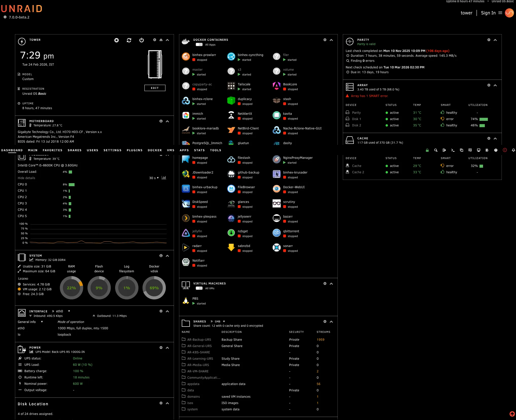This screenshot has width=516, height=420.
Task: Click the EDIT button in Tower panel
Action: click(155, 88)
